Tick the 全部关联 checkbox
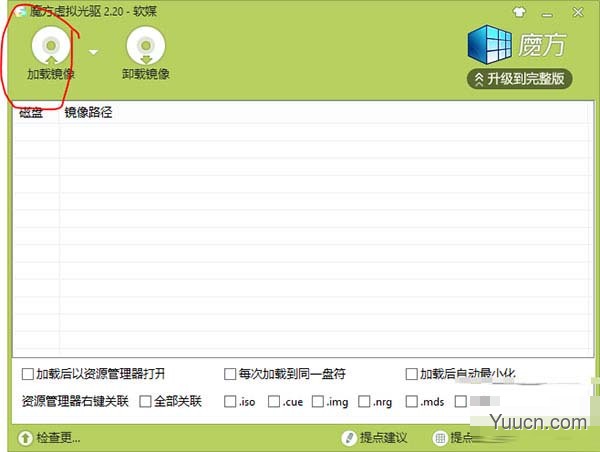This screenshot has height=452, width=600. (145, 401)
